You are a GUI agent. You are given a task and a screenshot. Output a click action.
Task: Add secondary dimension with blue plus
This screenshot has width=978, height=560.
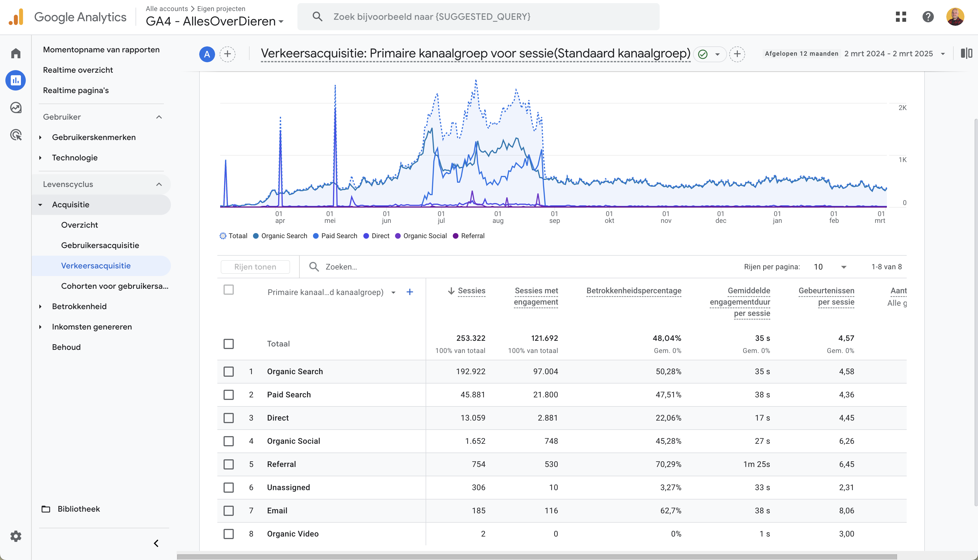(x=410, y=292)
